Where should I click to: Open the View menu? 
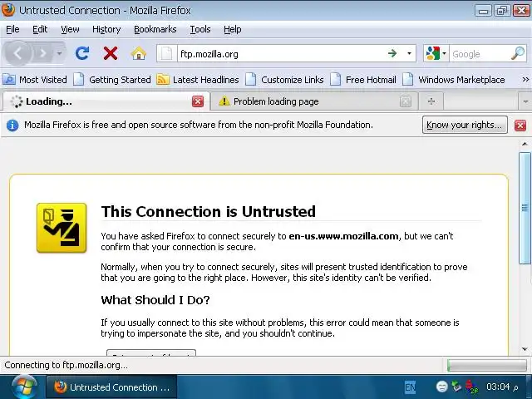70,30
